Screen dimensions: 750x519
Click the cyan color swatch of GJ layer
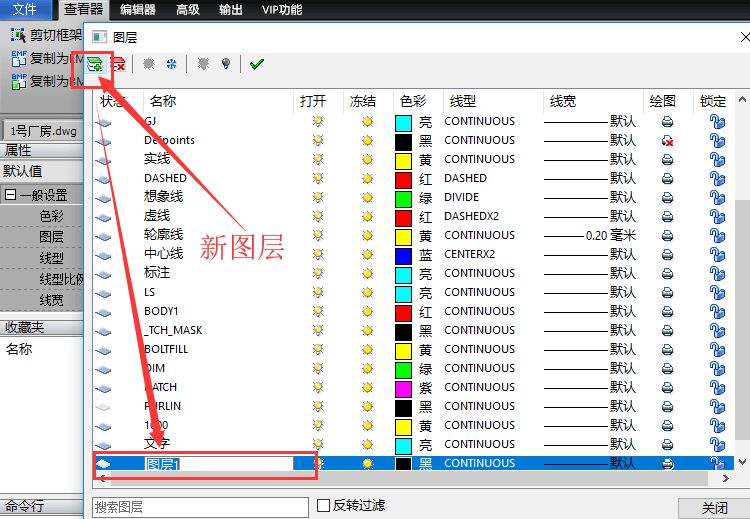pyautogui.click(x=403, y=123)
